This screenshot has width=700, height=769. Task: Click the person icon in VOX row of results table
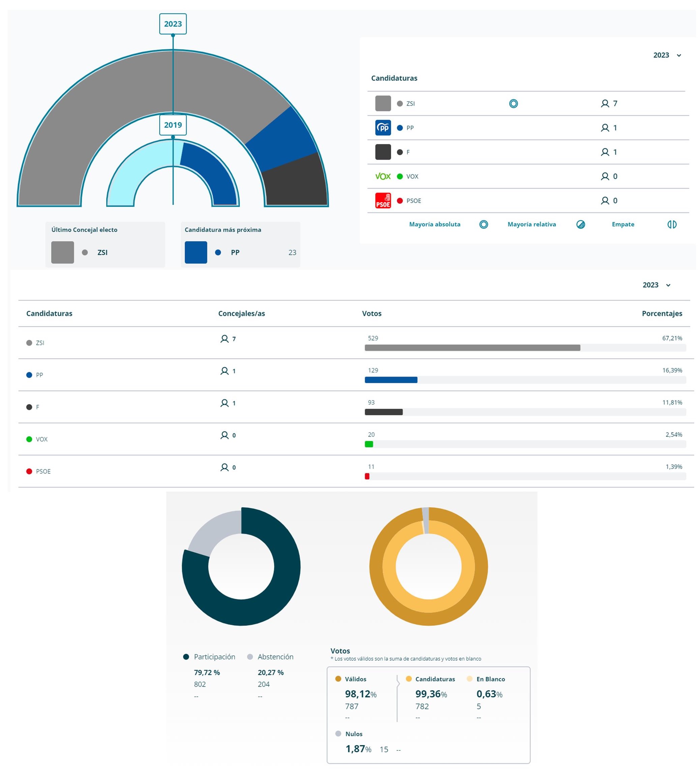pyautogui.click(x=224, y=435)
